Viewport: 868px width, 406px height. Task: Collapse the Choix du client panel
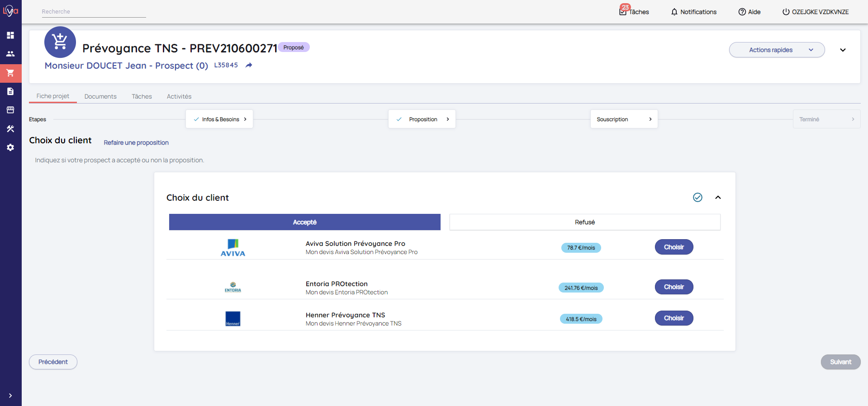coord(718,198)
